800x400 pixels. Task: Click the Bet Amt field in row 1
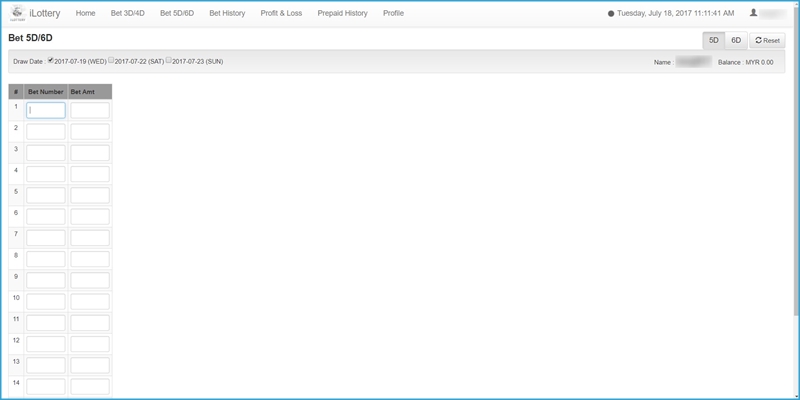coord(90,110)
